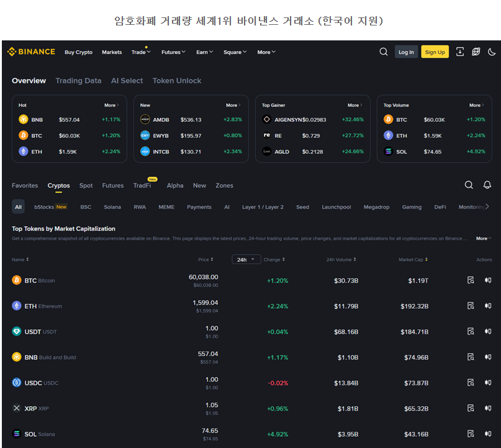The image size is (501, 448).
Task: Click More in the Hot card
Action: (x=112, y=105)
